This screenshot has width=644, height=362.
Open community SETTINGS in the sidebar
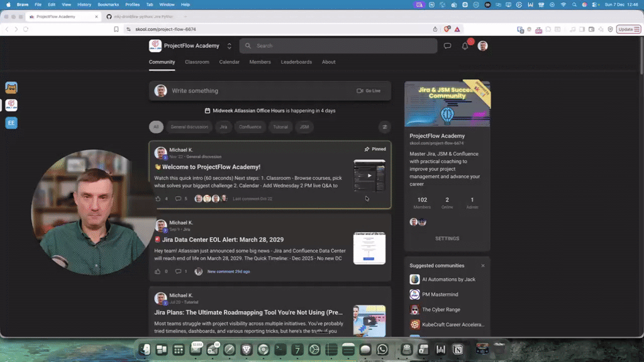click(x=447, y=238)
